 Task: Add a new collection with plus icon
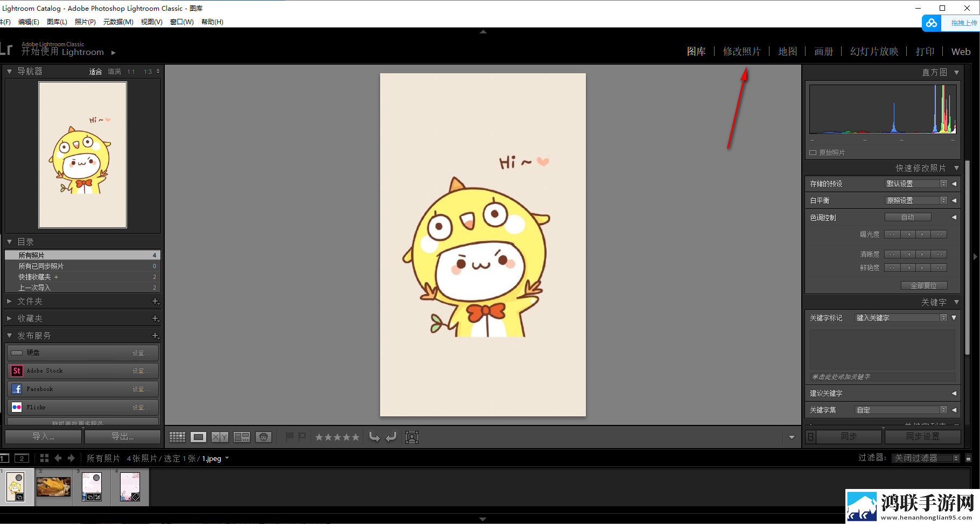click(155, 319)
